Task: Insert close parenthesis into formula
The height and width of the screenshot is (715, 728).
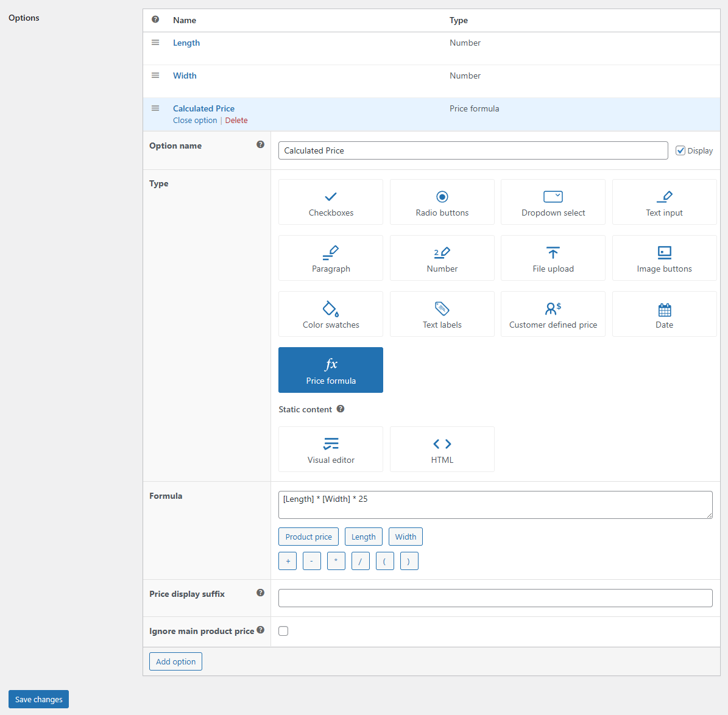Action: click(x=409, y=561)
